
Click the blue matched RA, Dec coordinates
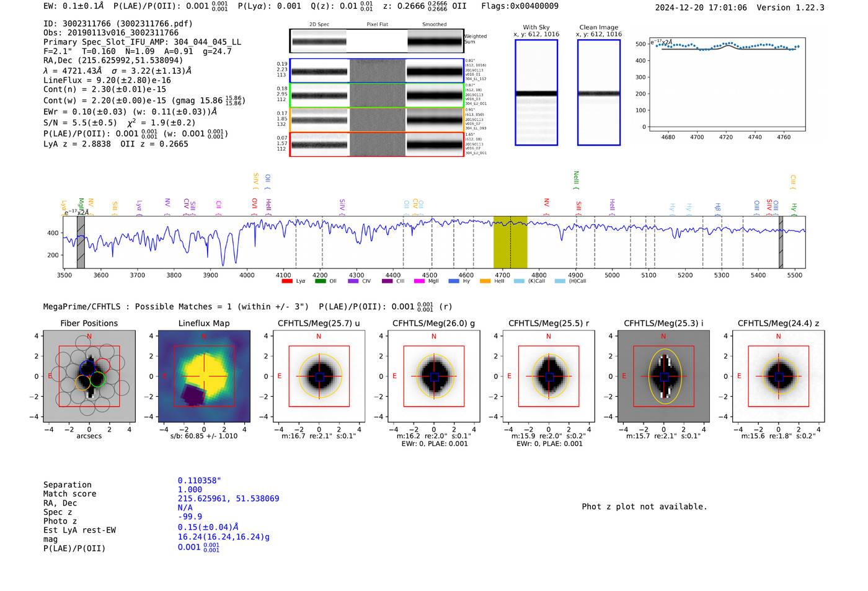coord(228,499)
